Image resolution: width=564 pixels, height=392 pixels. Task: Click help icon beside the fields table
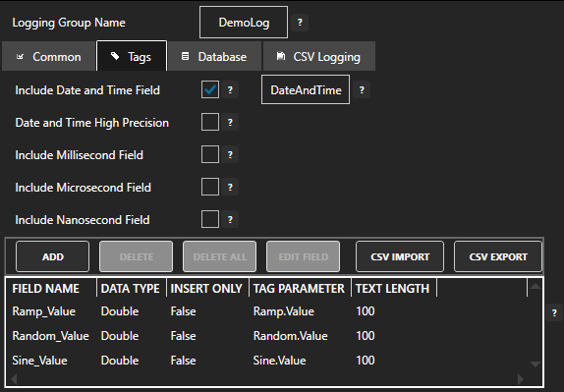pyautogui.click(x=554, y=312)
